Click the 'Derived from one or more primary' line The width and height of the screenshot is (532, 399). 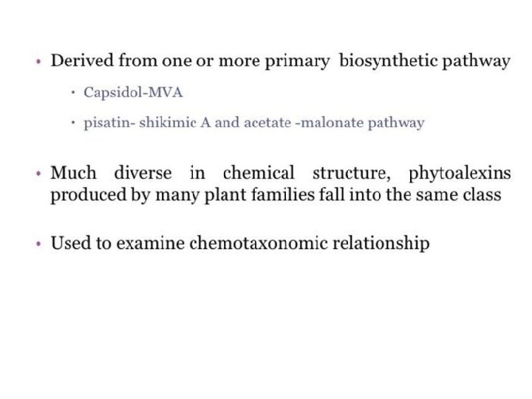click(280, 61)
